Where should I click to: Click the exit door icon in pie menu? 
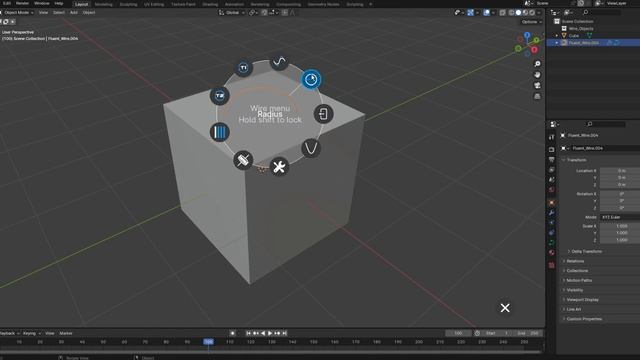coord(323,114)
